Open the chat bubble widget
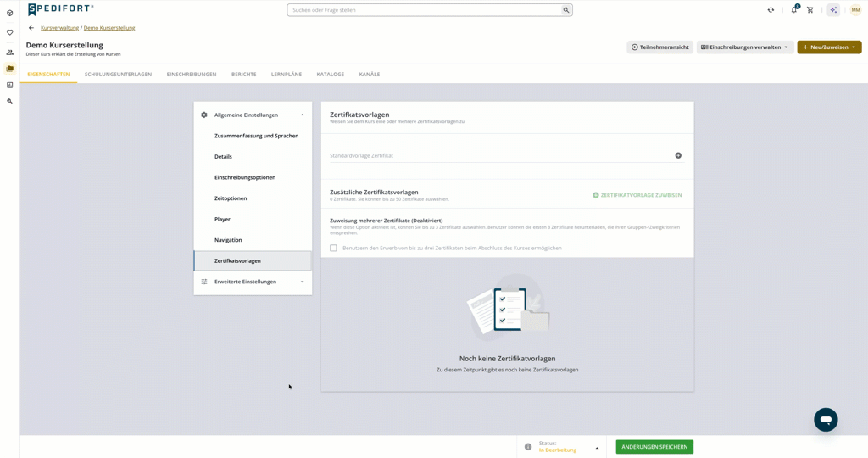This screenshot has height=458, width=868. pos(826,420)
